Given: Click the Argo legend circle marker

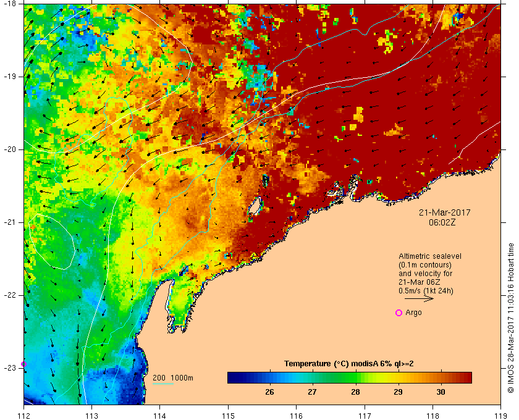Looking at the screenshot, I should (399, 313).
